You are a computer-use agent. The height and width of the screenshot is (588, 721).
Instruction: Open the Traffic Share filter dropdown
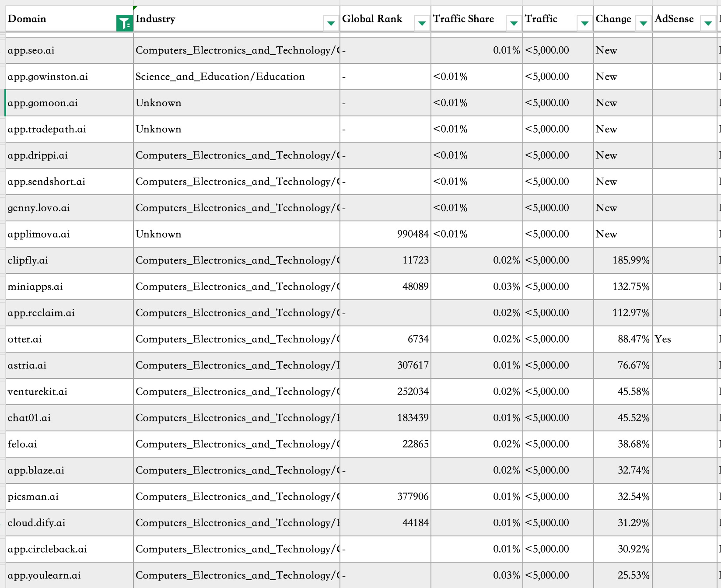tap(514, 23)
